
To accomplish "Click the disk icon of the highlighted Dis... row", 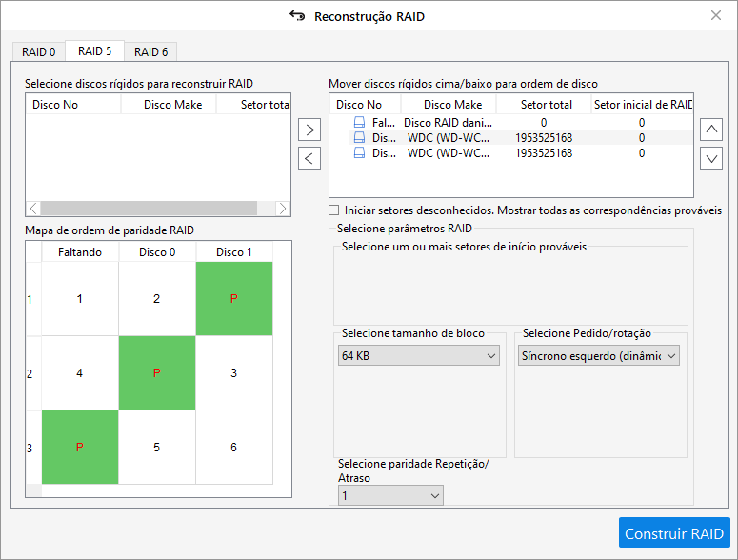I will pos(359,137).
